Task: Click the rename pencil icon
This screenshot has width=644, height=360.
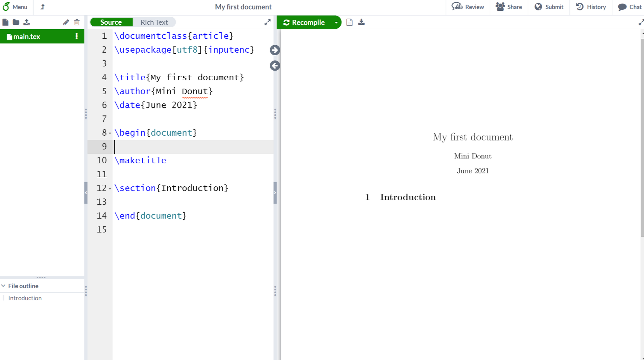Action: (x=66, y=22)
